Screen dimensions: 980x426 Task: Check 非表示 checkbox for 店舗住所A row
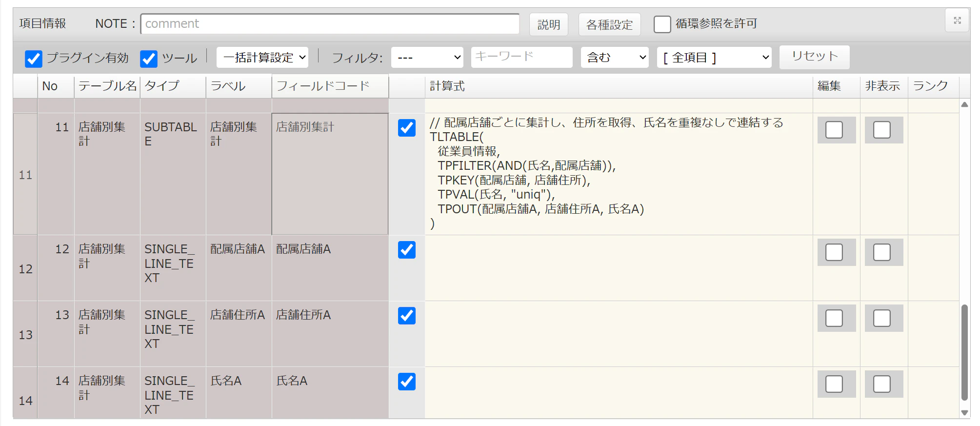coord(882,318)
